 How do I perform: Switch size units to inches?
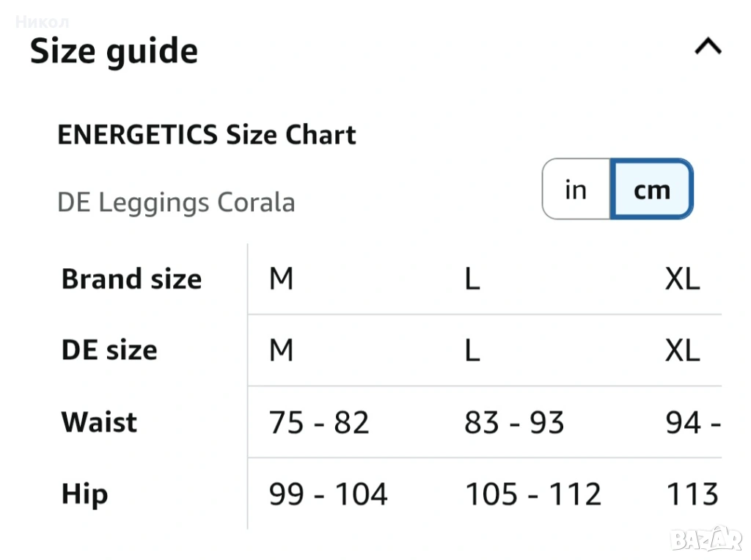coord(576,190)
